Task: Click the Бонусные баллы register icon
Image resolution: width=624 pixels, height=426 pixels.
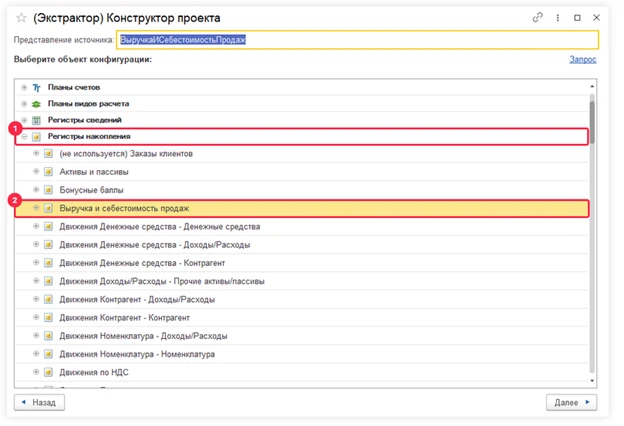Action: pos(48,189)
